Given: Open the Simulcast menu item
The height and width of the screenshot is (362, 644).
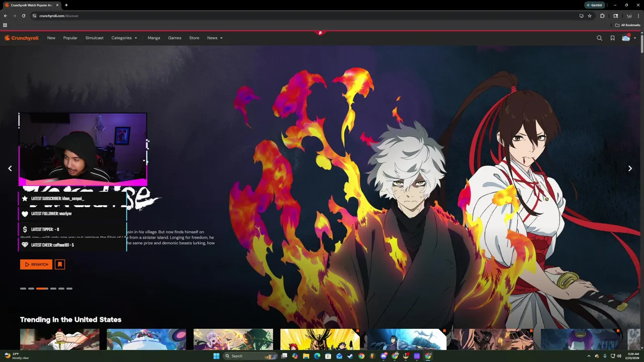Looking at the screenshot, I should click(95, 38).
